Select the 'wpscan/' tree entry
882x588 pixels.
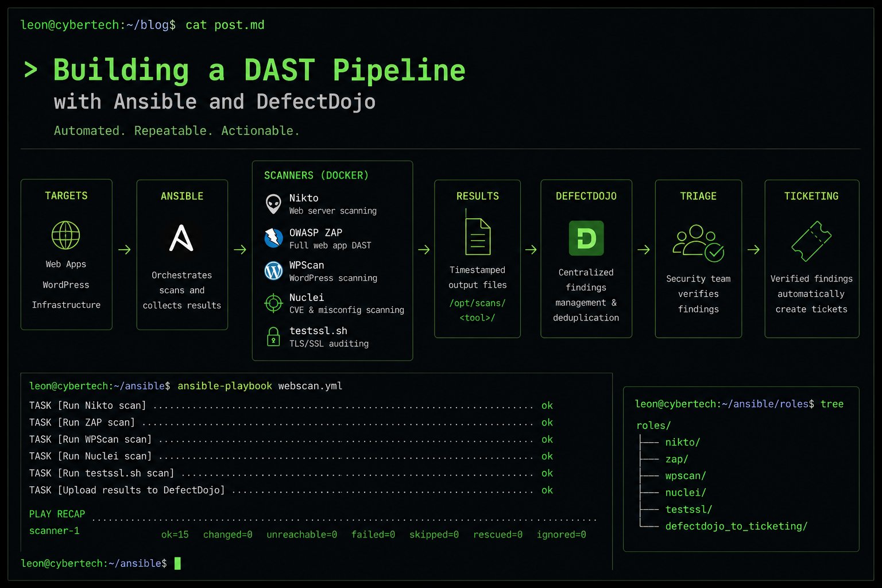pyautogui.click(x=686, y=475)
